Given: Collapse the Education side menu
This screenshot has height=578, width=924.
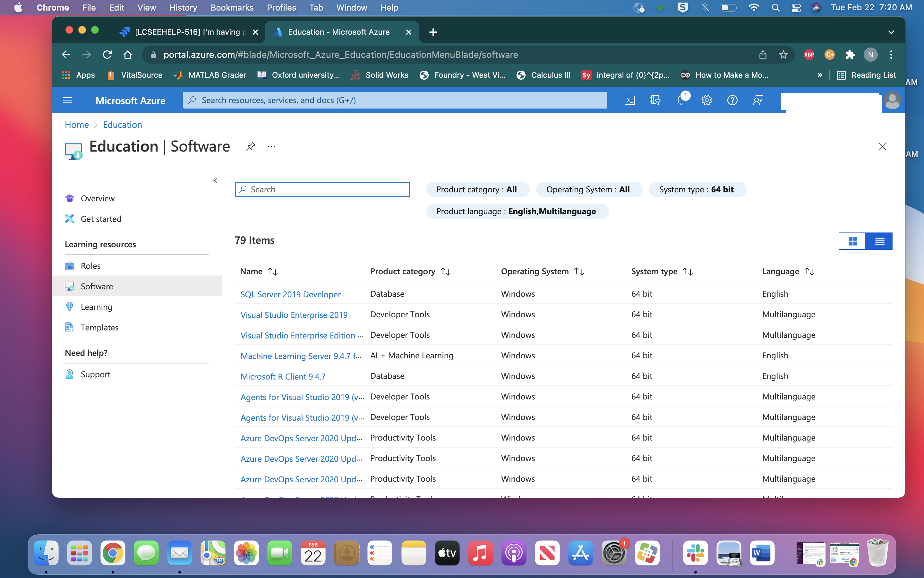Looking at the screenshot, I should [x=214, y=180].
